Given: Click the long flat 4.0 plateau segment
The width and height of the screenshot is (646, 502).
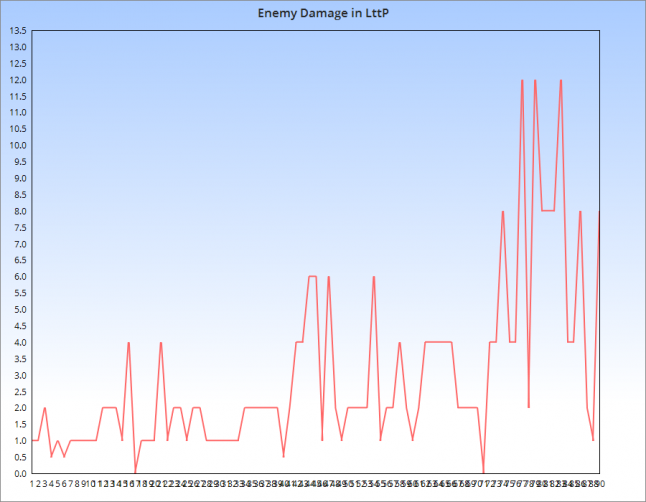Looking at the screenshot, I should pyautogui.click(x=439, y=342).
